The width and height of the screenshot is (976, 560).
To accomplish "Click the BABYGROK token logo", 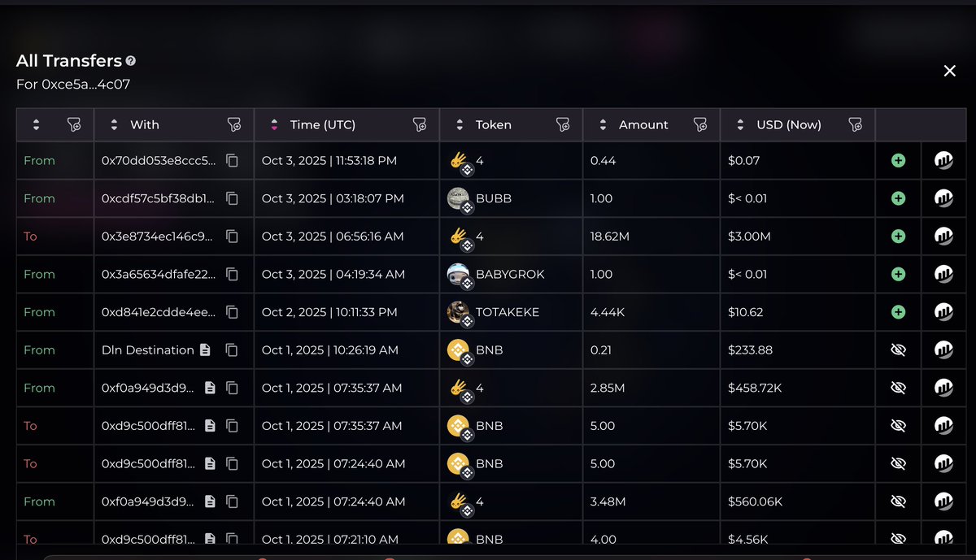I will pyautogui.click(x=459, y=274).
